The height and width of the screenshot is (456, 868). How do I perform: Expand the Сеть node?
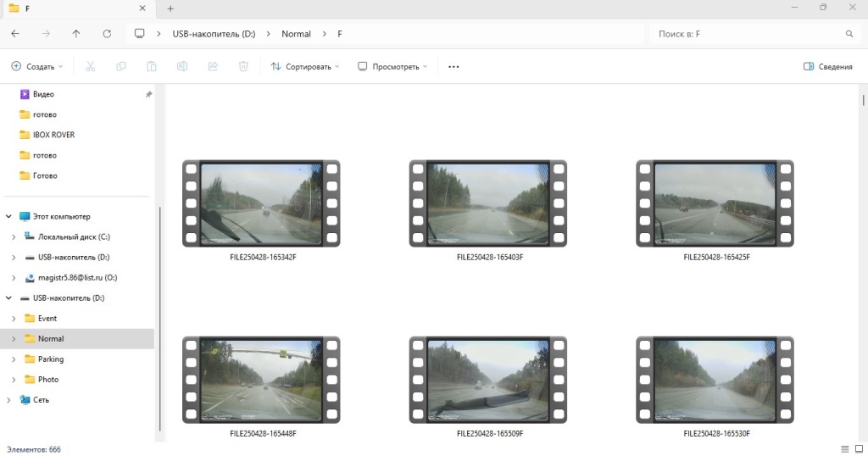click(8, 399)
